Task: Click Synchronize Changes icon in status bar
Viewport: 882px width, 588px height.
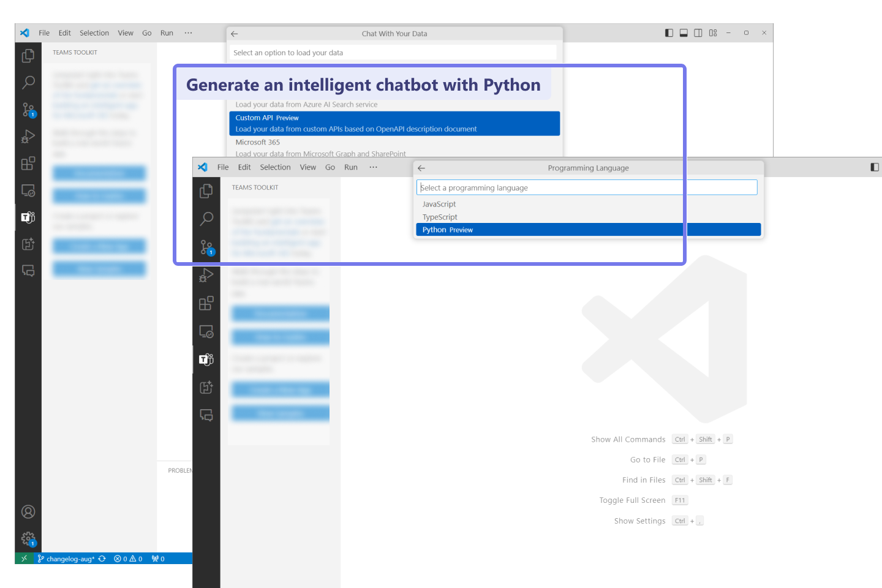Action: coord(102,559)
